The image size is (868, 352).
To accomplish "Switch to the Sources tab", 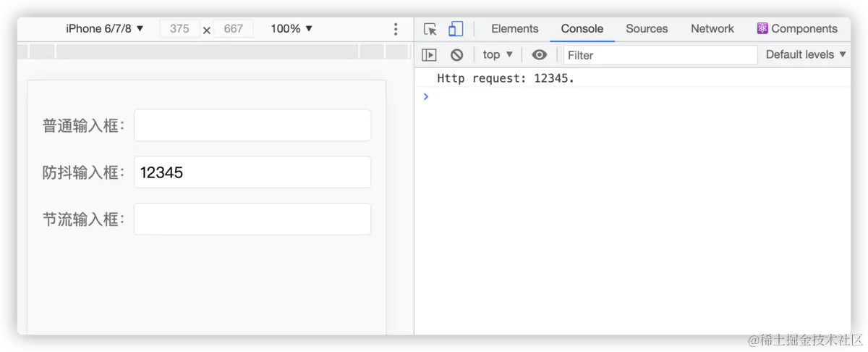I will pos(647,29).
